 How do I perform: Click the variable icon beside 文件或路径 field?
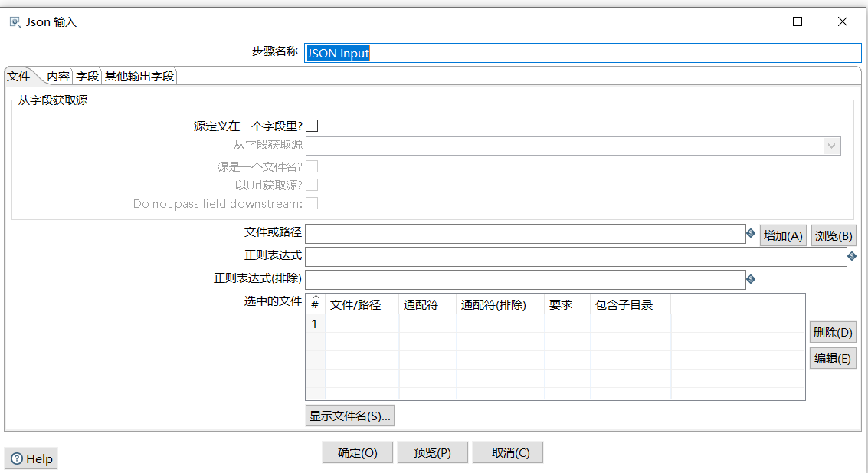[751, 233]
